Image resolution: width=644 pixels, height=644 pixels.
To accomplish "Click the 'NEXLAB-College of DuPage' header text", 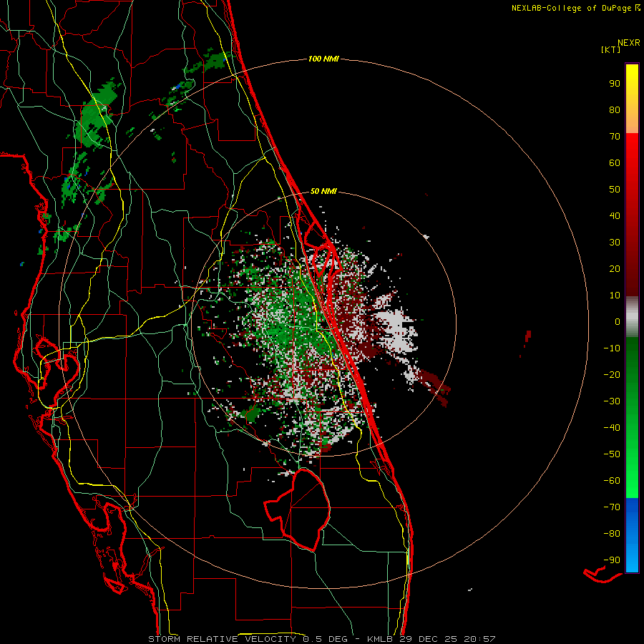I will click(x=571, y=8).
